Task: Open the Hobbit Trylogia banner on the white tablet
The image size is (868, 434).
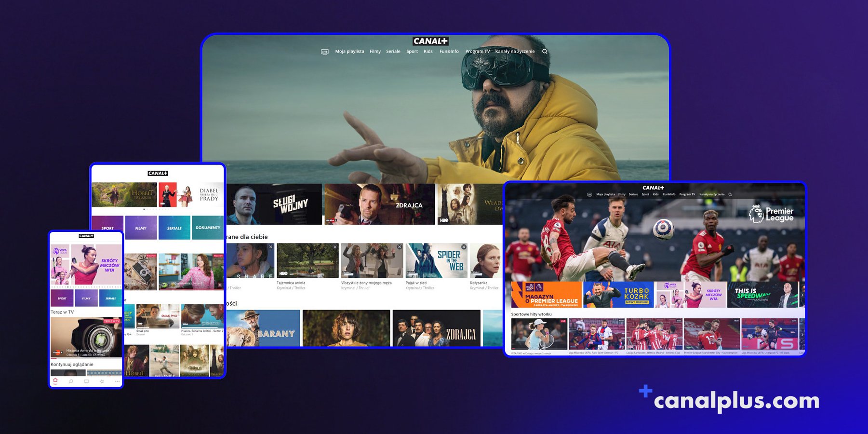Action: tap(124, 195)
